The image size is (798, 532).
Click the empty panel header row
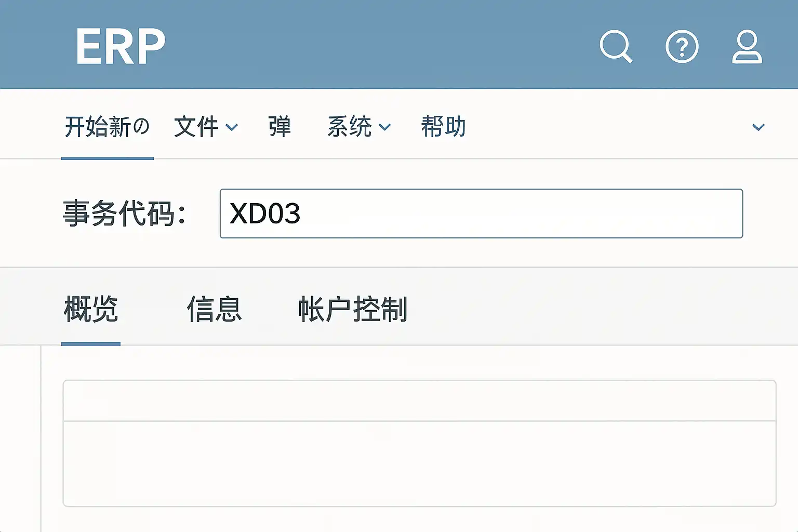point(419,401)
